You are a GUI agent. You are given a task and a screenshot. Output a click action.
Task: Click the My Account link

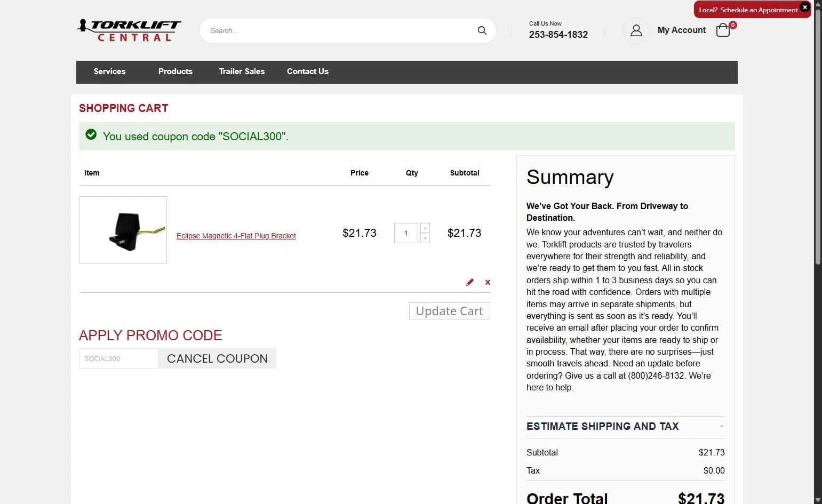click(x=681, y=30)
